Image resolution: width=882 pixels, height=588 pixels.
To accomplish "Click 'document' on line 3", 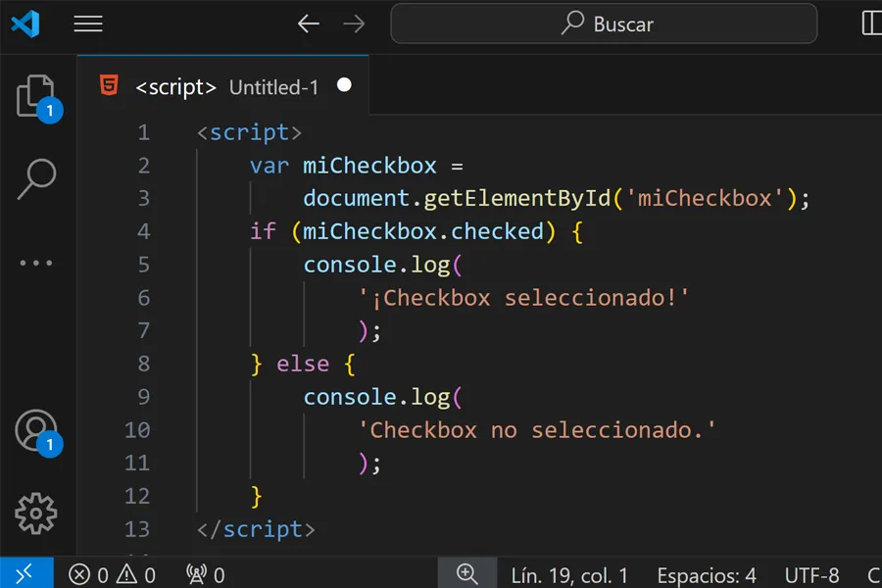I will tap(357, 198).
